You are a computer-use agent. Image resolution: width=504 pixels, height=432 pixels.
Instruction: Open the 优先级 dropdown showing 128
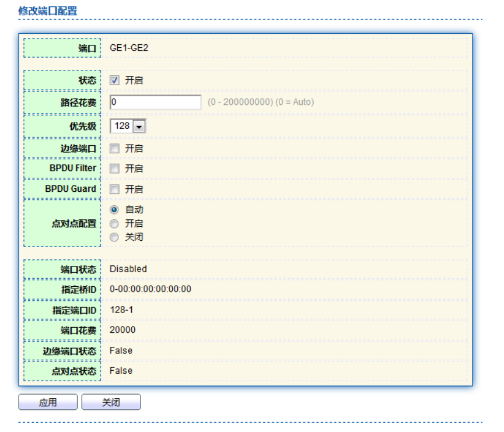(x=128, y=126)
